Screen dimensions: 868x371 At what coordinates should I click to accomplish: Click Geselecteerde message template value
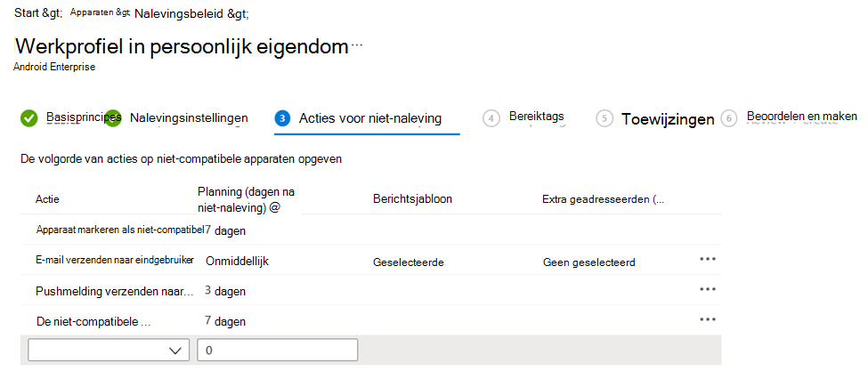[x=409, y=262]
